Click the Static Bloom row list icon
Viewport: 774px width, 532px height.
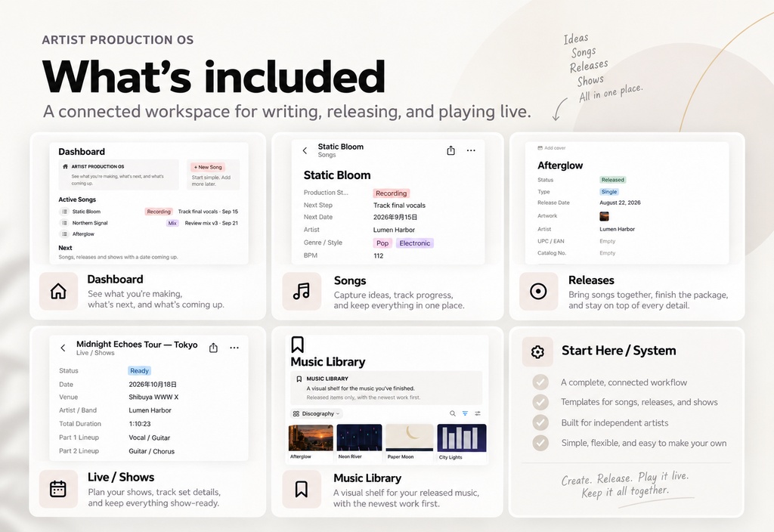64,212
